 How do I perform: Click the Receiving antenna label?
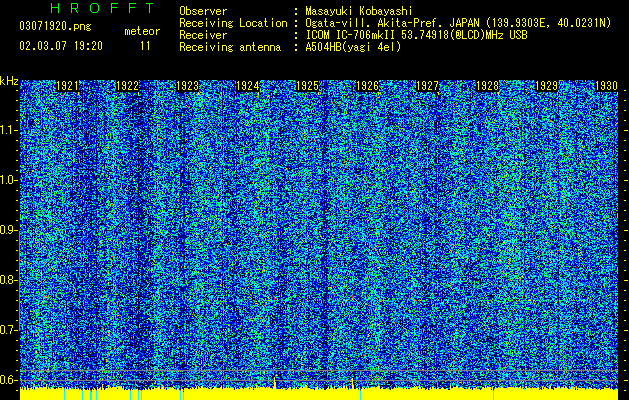click(230, 47)
